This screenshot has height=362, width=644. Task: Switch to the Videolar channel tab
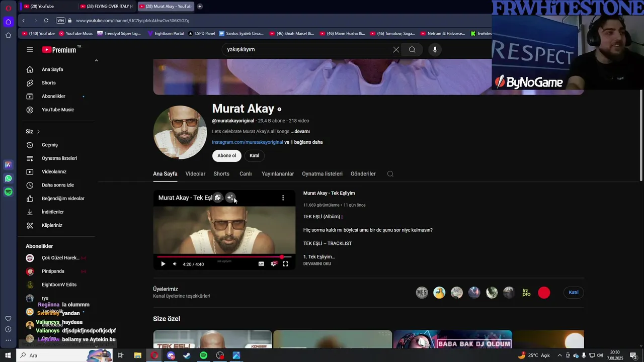[x=195, y=174]
